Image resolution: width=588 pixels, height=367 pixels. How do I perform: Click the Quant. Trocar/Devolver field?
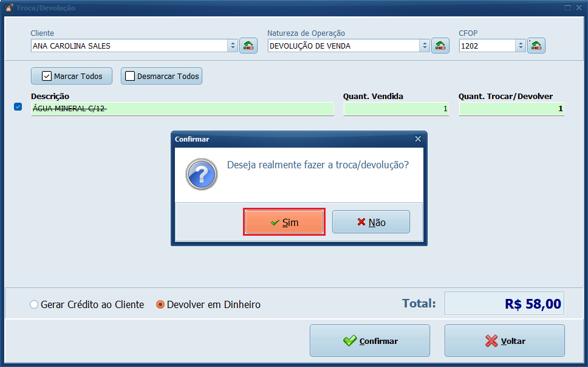point(511,109)
